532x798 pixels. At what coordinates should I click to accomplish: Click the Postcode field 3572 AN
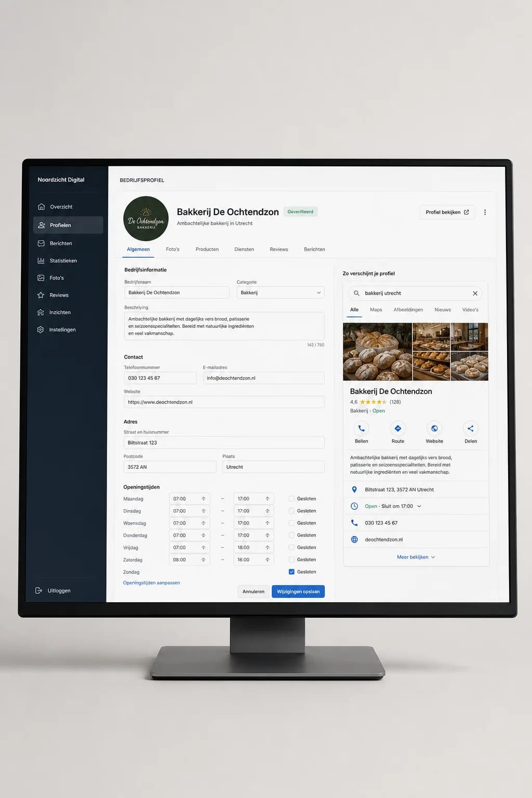coord(170,467)
